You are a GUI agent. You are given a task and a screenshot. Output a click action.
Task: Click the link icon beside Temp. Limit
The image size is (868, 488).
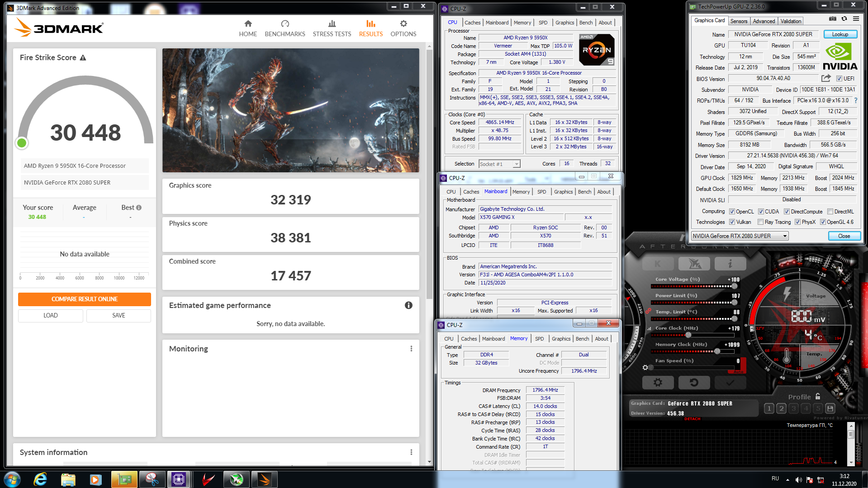[648, 312]
